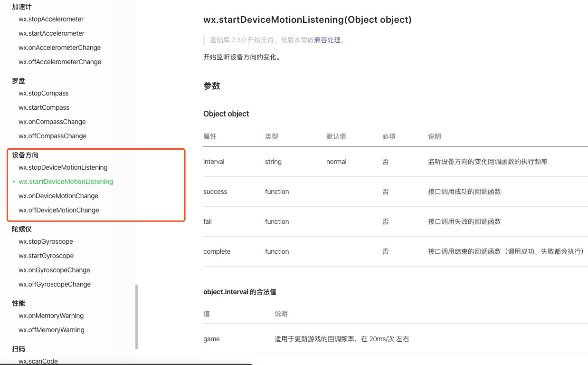Screen dimensions: 588x365
Task: Select wx.startDeviceMotionListening in the sidebar
Action: (66, 182)
